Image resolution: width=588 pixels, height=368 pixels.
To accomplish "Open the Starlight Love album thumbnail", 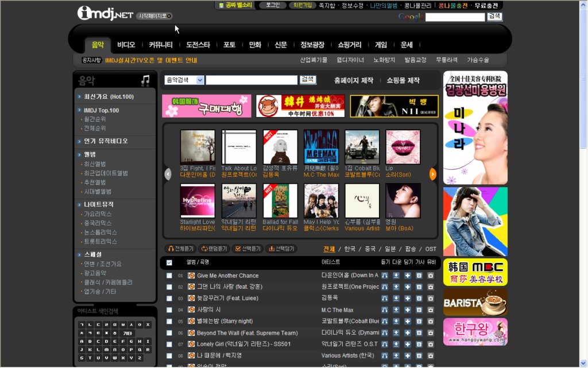I will 198,200.
